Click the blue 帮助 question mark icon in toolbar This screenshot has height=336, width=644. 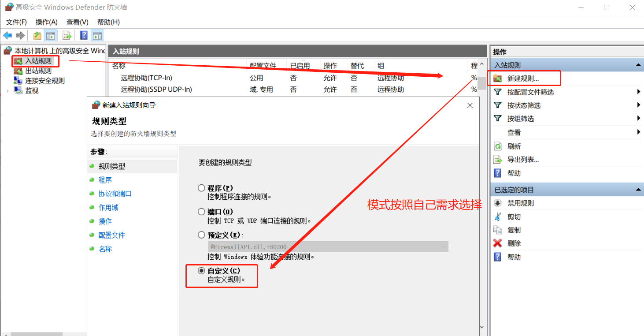point(84,35)
